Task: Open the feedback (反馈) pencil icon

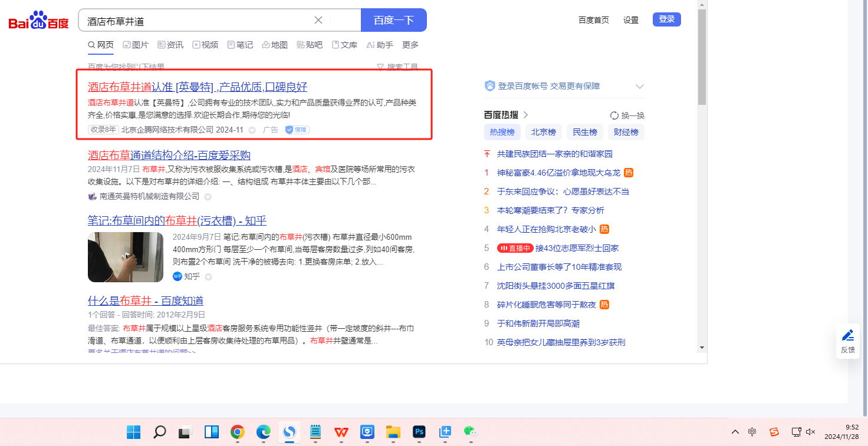Action: tap(847, 336)
